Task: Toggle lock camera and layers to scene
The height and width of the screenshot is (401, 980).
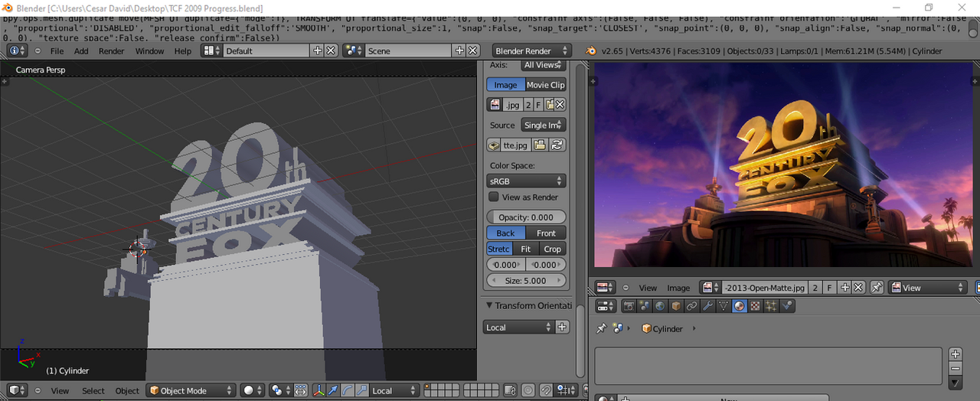Action: click(x=508, y=390)
